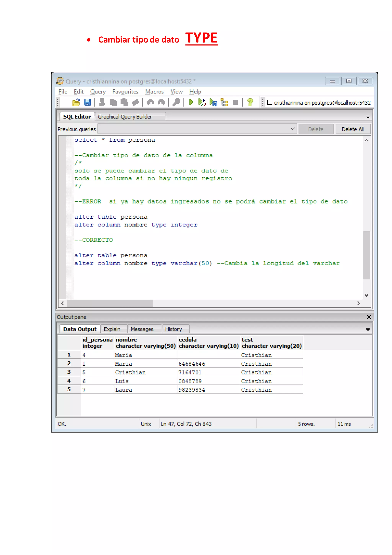The width and height of the screenshot is (392, 555).
Task: Click the Save file disk icon
Action: [87, 102]
